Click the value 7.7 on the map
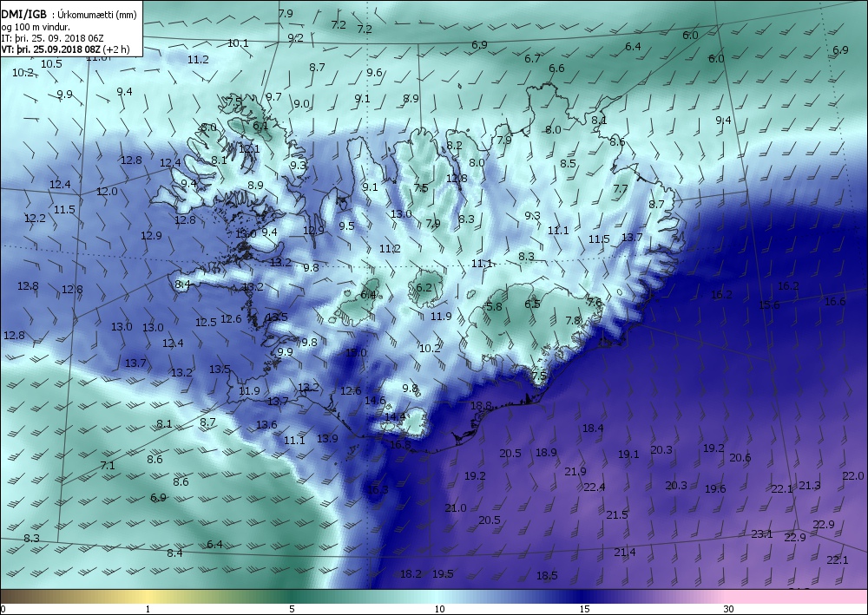This screenshot has height=615, width=868. coord(621,188)
